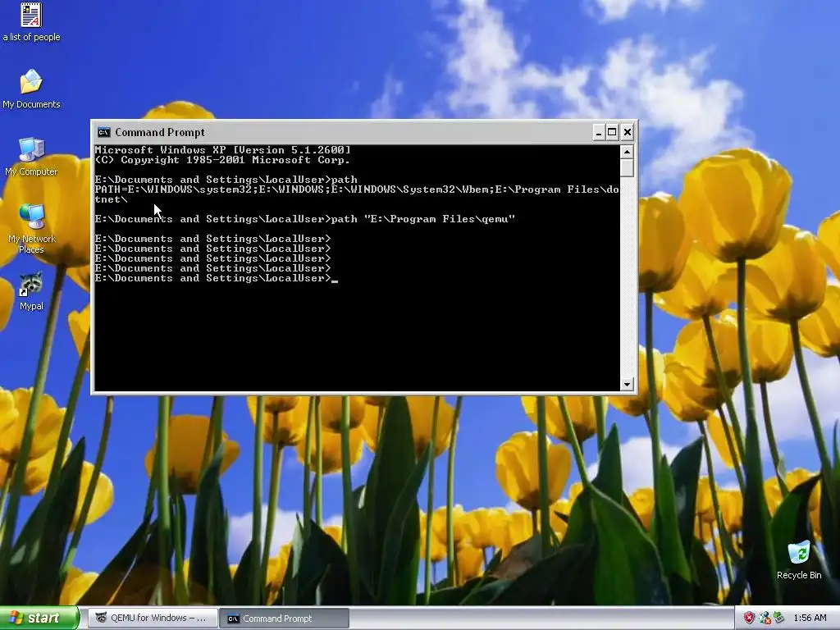Click the Command Prompt title bar system icon

click(x=104, y=132)
